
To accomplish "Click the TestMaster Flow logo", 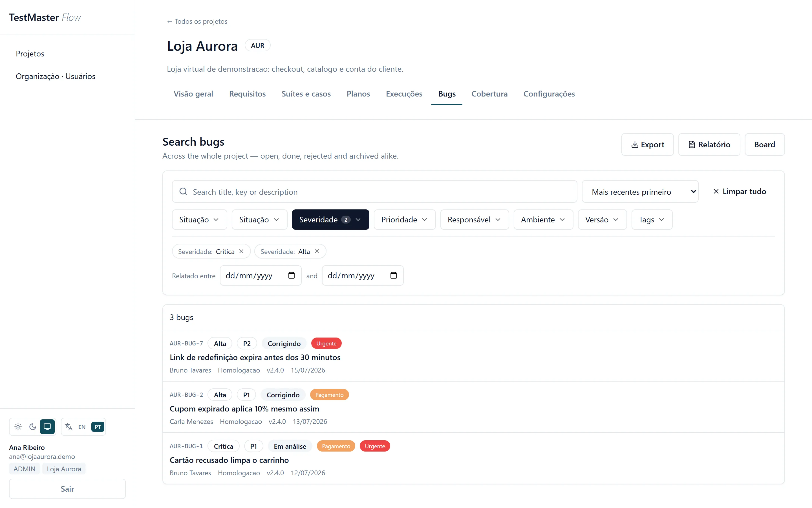I will 45,17.
